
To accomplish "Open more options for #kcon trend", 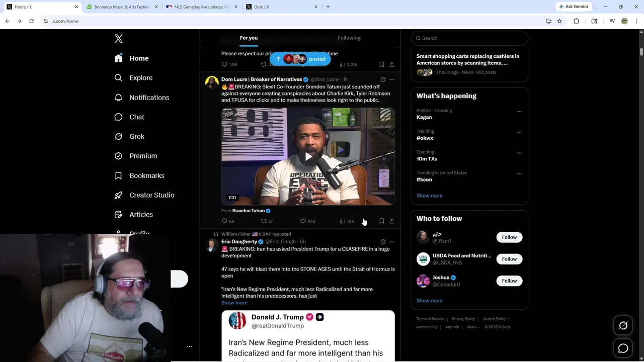I will point(519,174).
